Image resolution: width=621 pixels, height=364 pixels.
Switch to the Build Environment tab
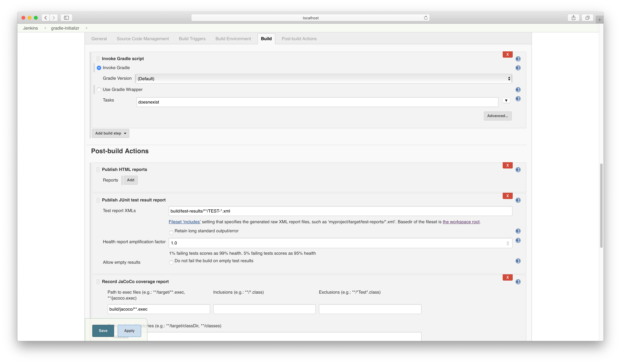(x=233, y=39)
